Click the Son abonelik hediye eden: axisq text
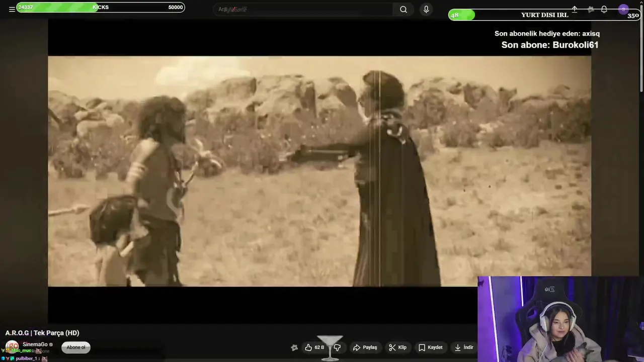This screenshot has height=362, width=644. (x=547, y=34)
